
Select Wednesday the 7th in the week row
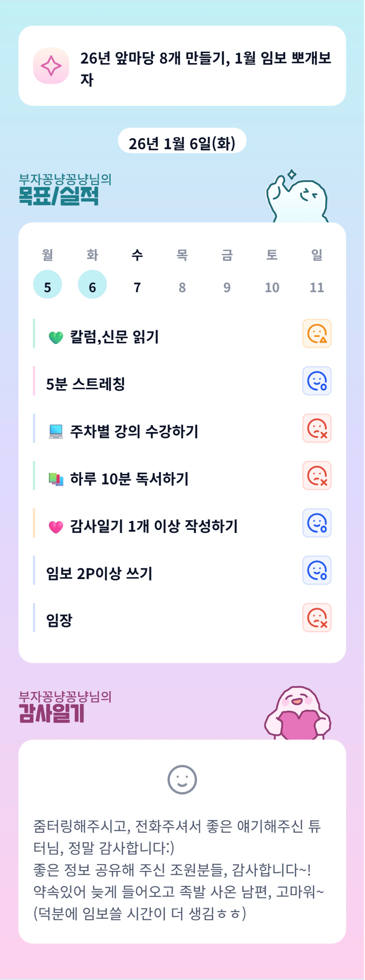point(137,287)
